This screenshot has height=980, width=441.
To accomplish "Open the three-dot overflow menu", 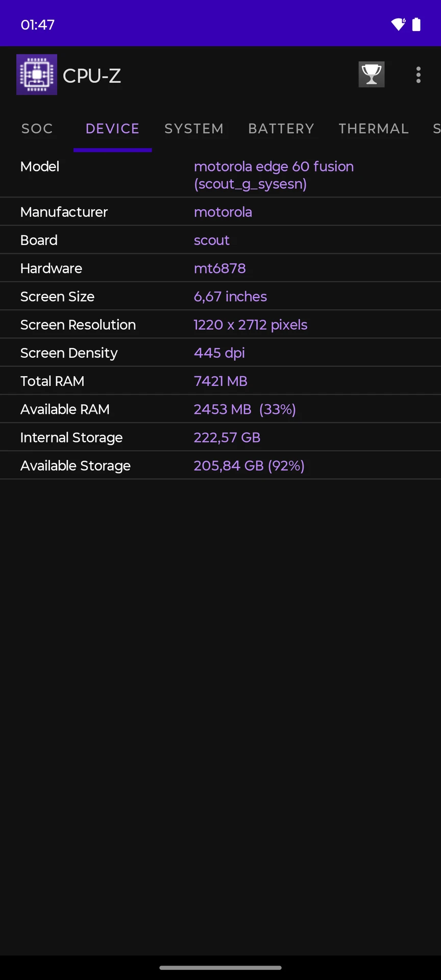I will coord(419,75).
